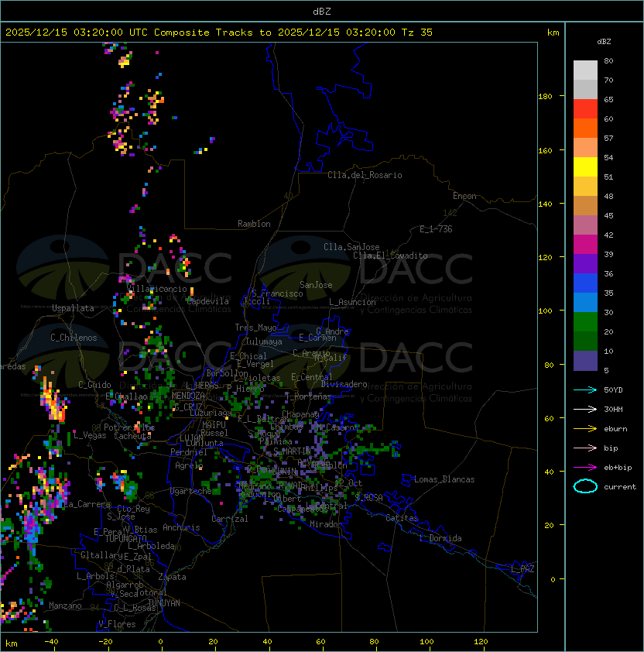Screen dimensions: 644x652
Task: Click the 'C_Chilenos' place label
Action: click(x=74, y=338)
